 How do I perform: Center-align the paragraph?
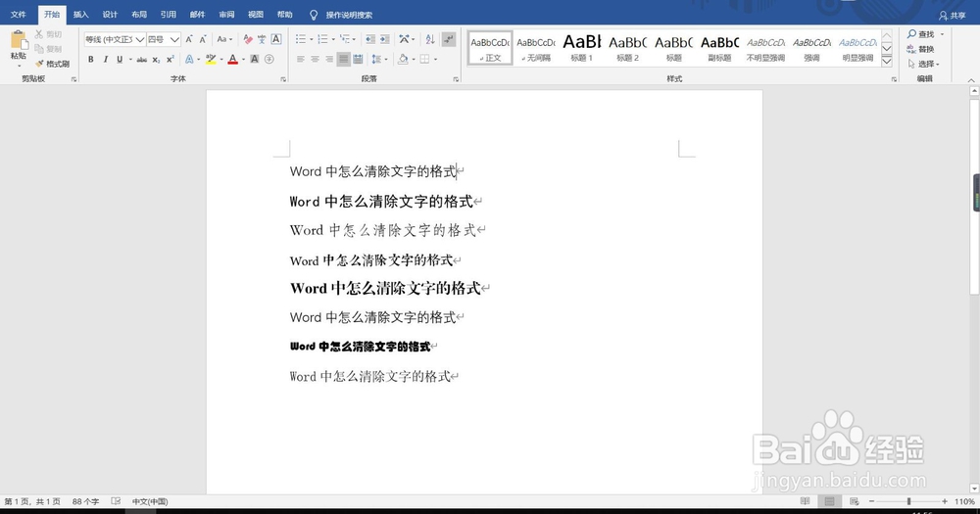[315, 60]
